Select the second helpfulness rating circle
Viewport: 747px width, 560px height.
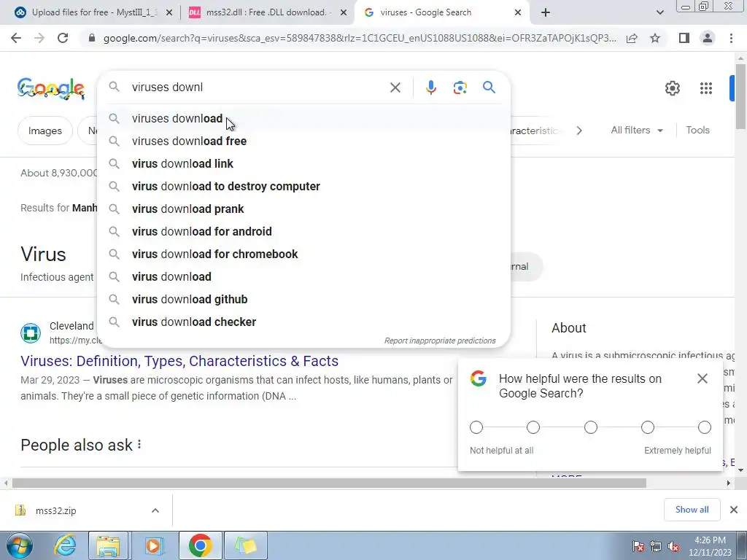click(533, 427)
